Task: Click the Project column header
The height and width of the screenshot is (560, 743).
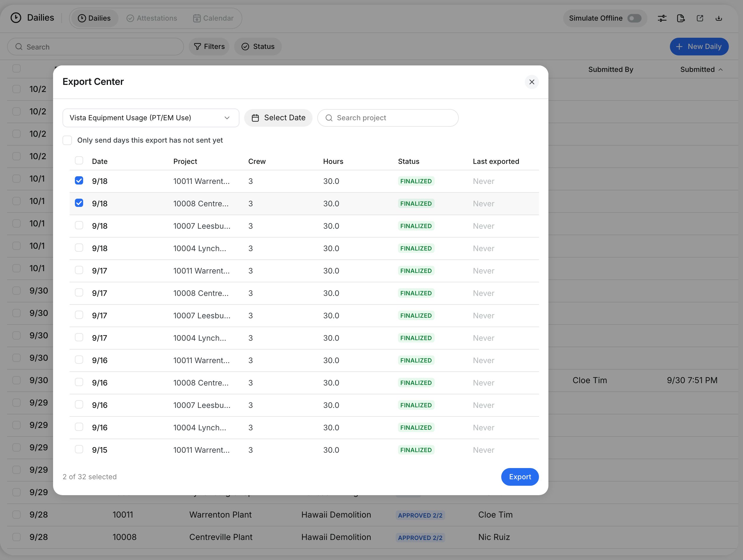Action: pos(185,162)
